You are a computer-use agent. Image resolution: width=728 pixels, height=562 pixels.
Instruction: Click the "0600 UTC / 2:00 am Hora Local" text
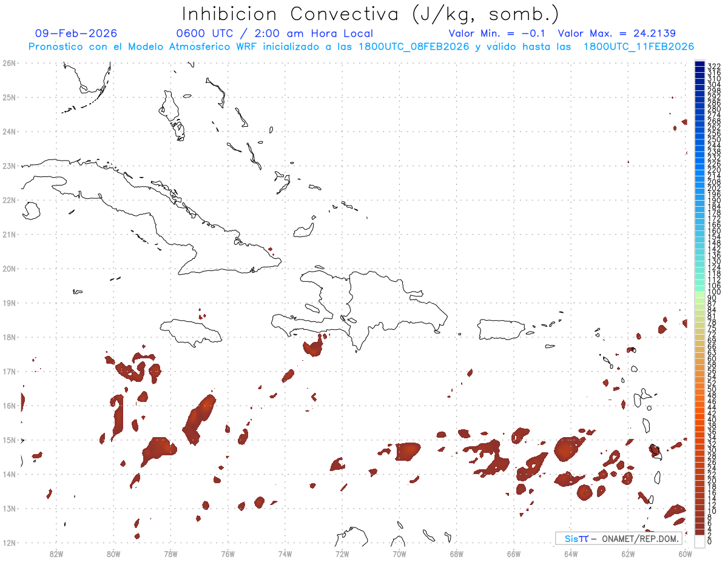[274, 33]
